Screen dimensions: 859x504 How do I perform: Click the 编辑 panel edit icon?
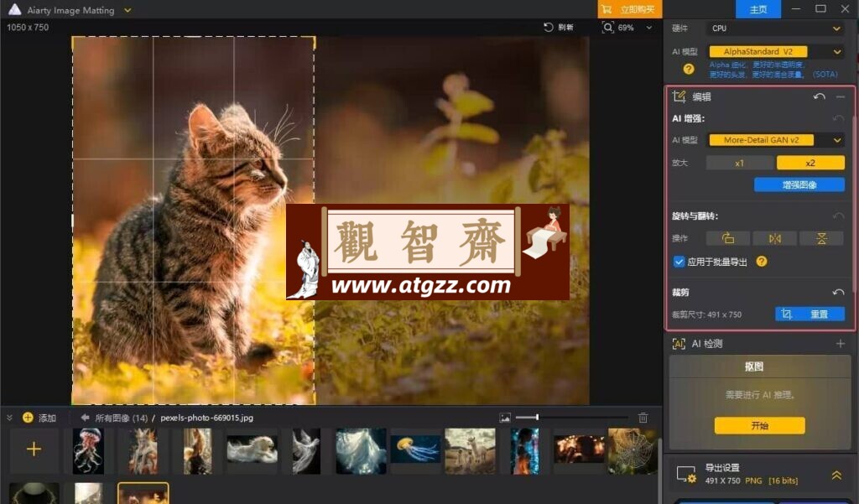coord(679,96)
